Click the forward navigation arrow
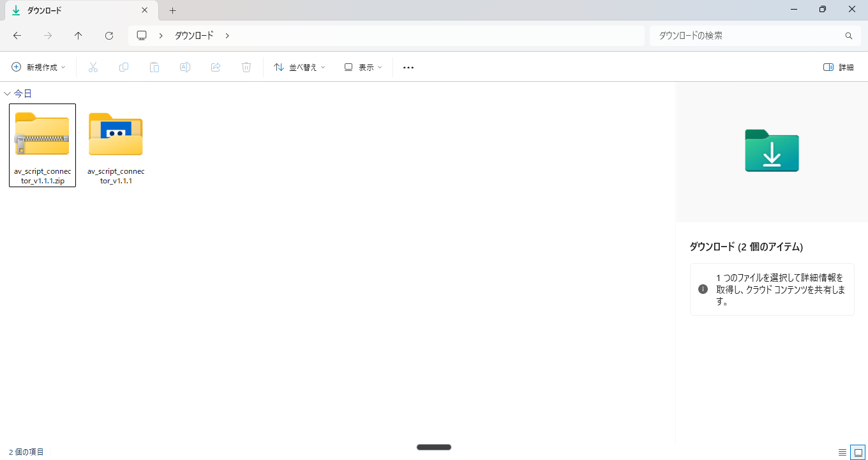This screenshot has height=460, width=868. pos(48,36)
